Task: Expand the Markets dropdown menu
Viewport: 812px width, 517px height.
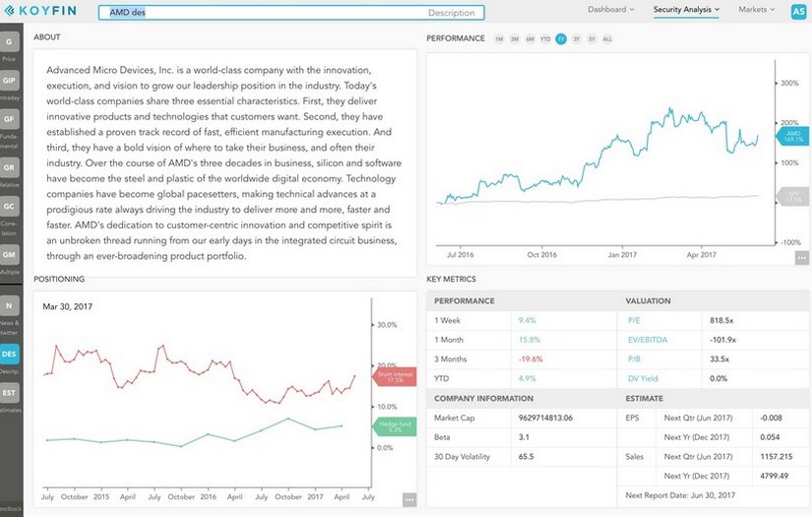Action: click(756, 10)
